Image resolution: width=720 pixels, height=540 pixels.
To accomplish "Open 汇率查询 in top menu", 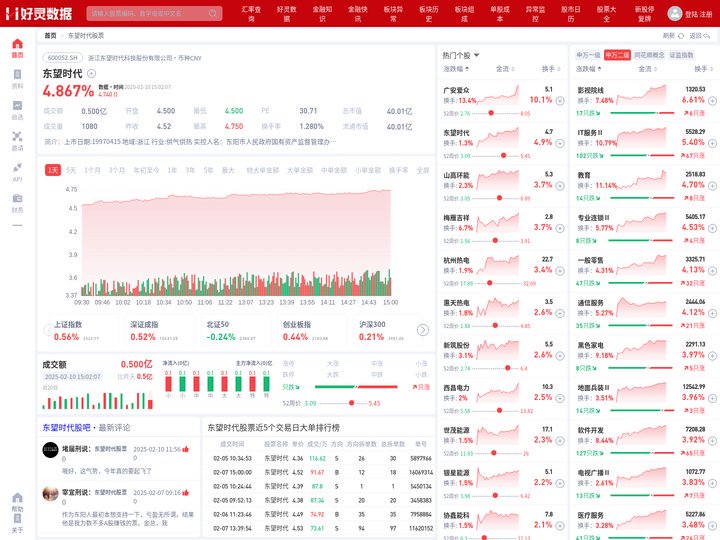I will pos(251,14).
